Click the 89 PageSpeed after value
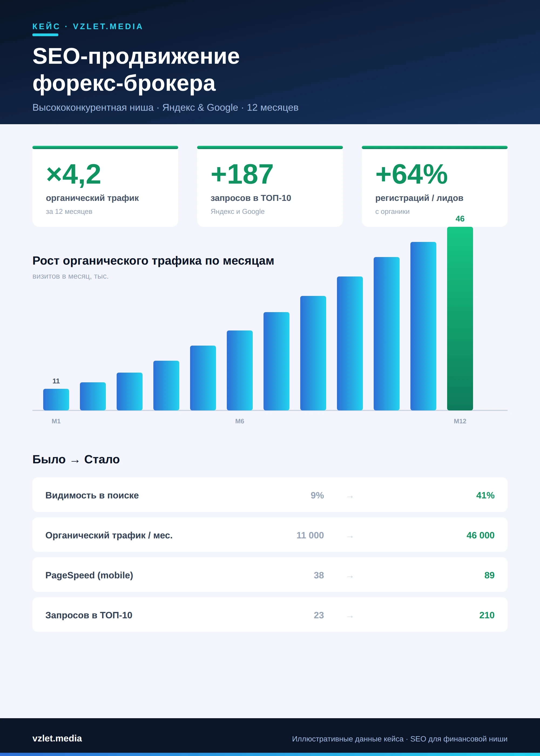This screenshot has width=540, height=756. tap(489, 575)
